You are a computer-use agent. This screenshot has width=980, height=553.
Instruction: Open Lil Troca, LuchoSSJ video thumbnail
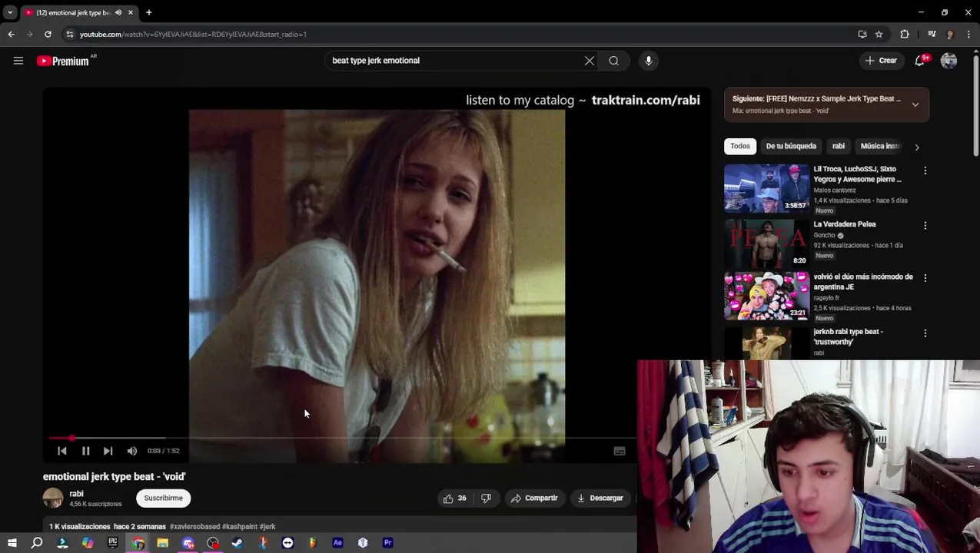point(766,188)
